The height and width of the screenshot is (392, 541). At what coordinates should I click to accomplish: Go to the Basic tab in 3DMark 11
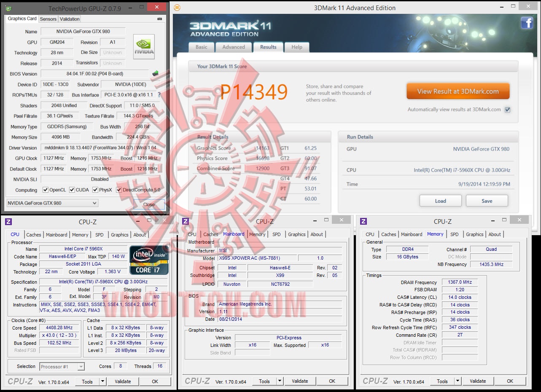[202, 47]
